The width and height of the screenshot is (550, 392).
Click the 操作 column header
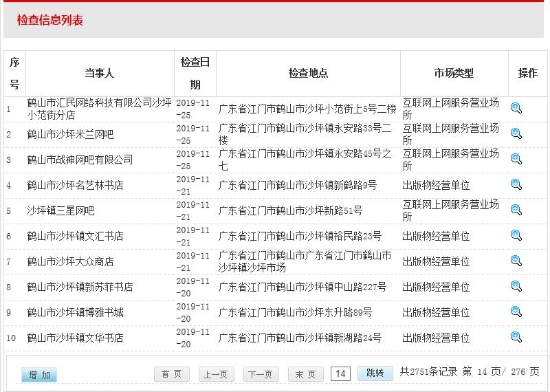tap(528, 73)
